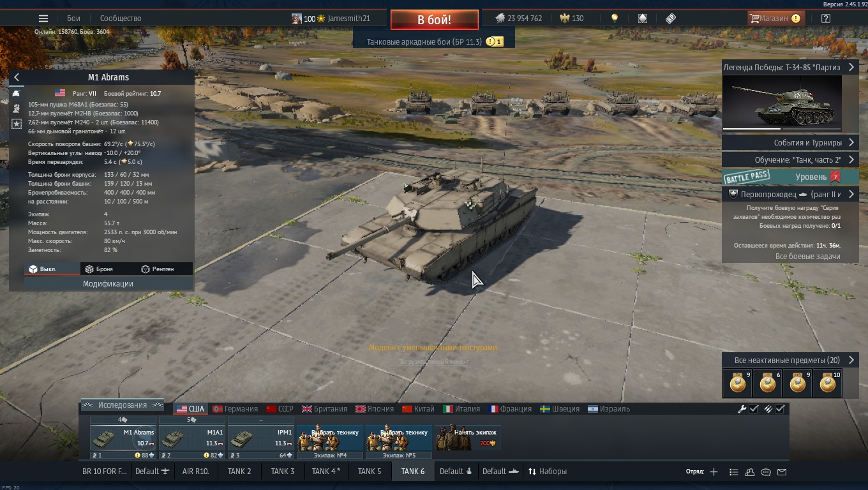This screenshot has height=490, width=868.
Task: Open the chat bubble icon
Action: pos(766,472)
